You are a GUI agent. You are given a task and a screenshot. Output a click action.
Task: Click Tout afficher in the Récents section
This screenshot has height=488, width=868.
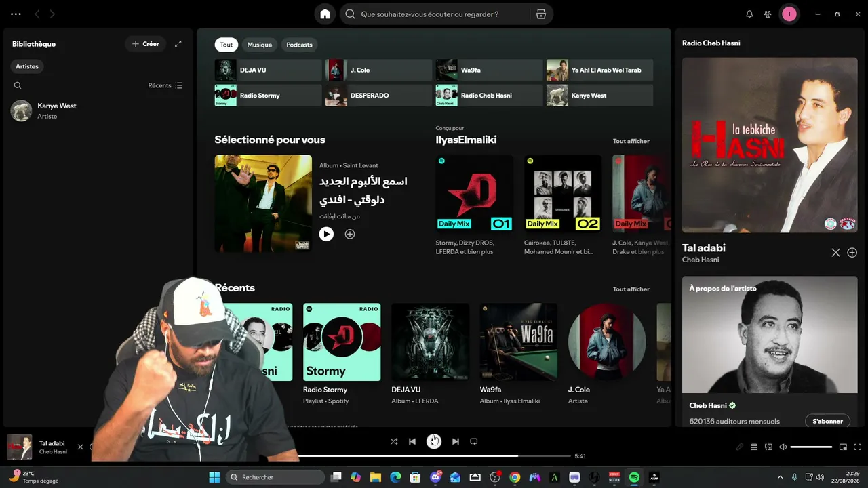pos(631,289)
